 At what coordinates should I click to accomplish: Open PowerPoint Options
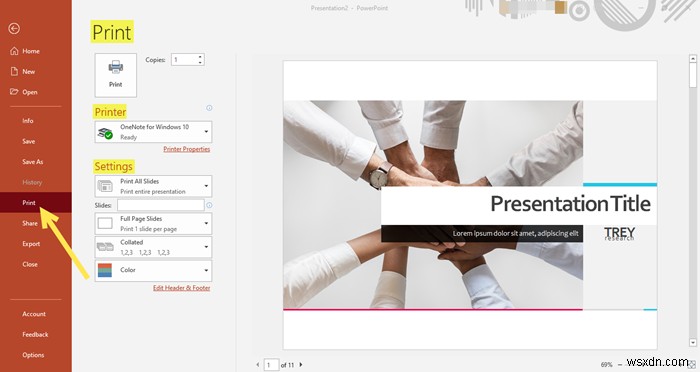(x=33, y=355)
